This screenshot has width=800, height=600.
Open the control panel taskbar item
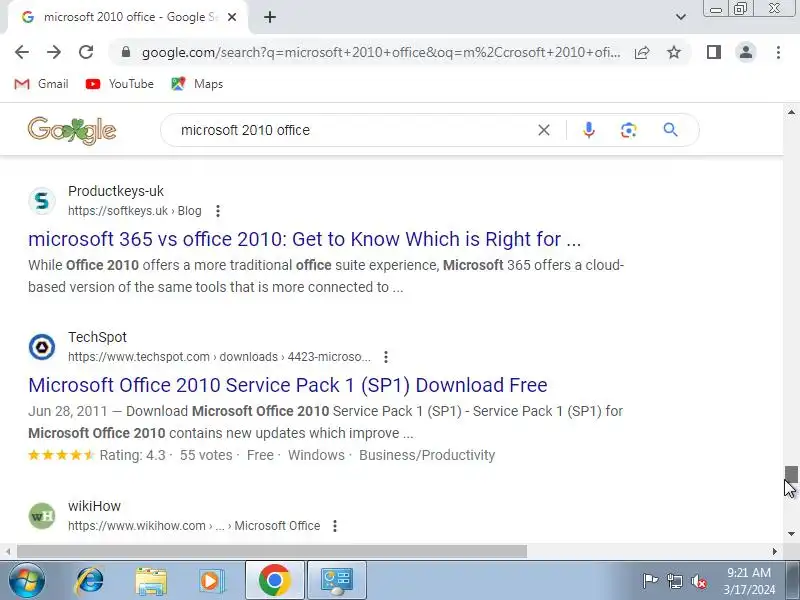337,581
